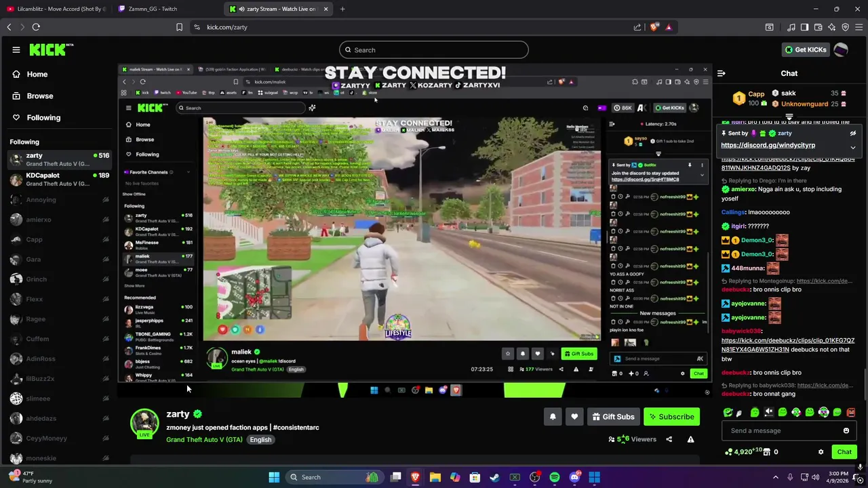This screenshot has height=488, width=868.
Task: Open Grand Theft Auto V category link
Action: click(204, 440)
